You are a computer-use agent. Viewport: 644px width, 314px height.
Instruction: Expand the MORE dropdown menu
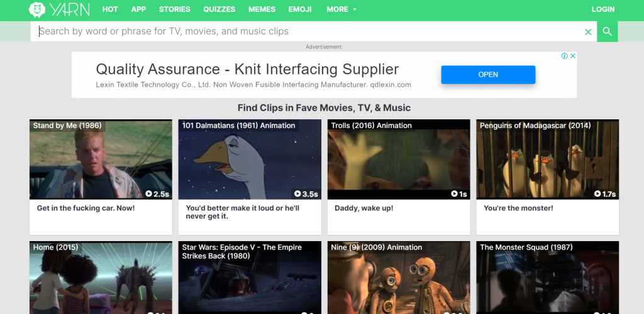[341, 9]
